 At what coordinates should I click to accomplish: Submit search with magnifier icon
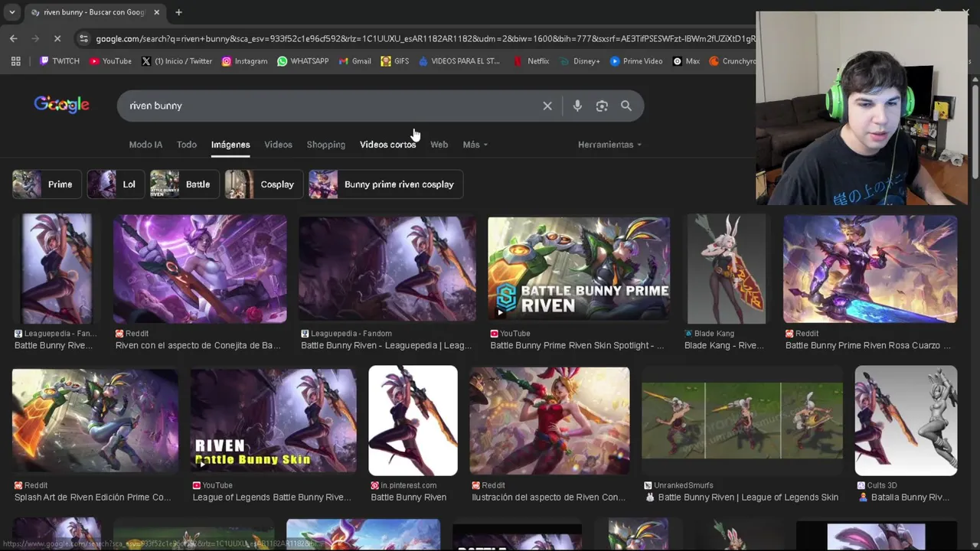(x=626, y=106)
